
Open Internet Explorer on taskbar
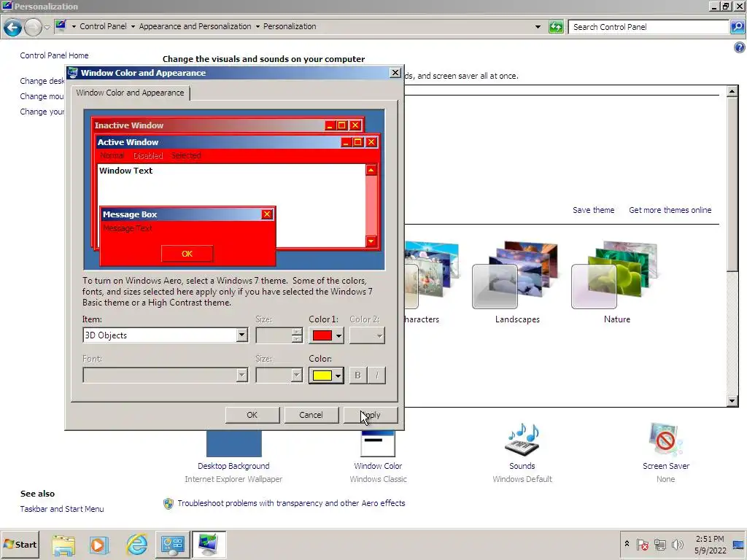click(136, 544)
